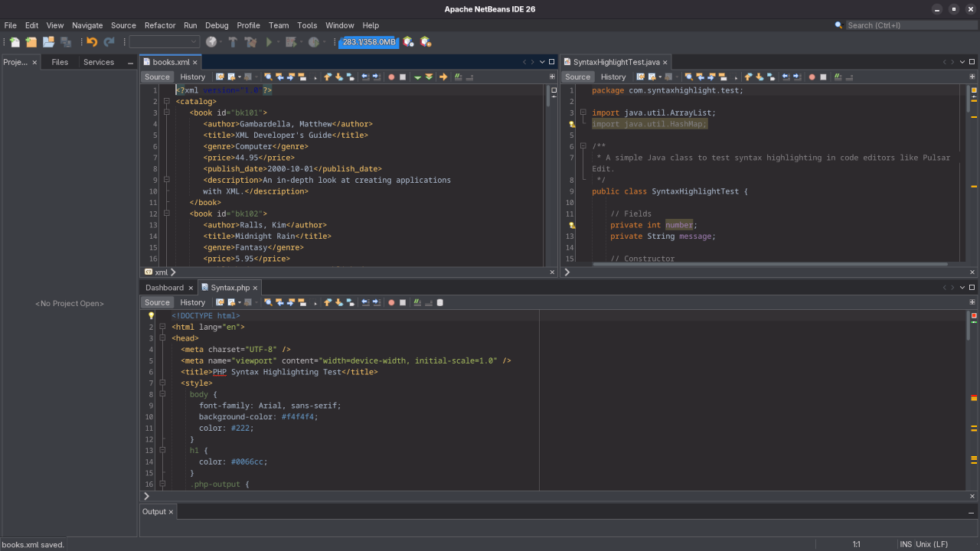Click Check XML green arrow in books.xml toolbar
Viewport: 980px width, 551px height.
tap(417, 77)
